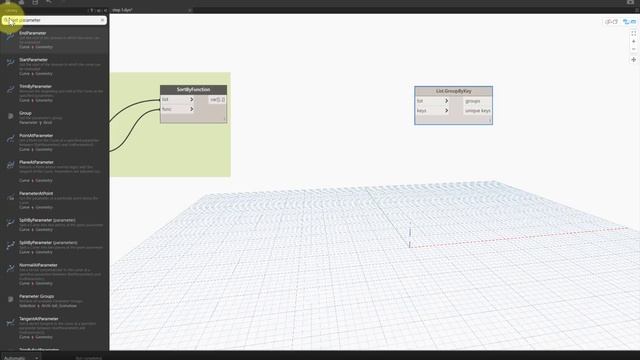Select the Parameter Groups search result
This screenshot has height=360, width=640.
click(x=54, y=301)
